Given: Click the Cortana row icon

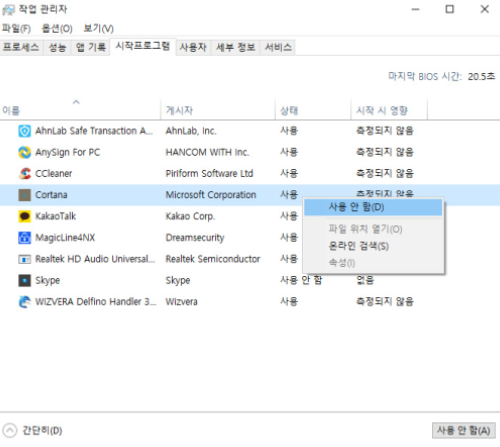Looking at the screenshot, I should 24,195.
